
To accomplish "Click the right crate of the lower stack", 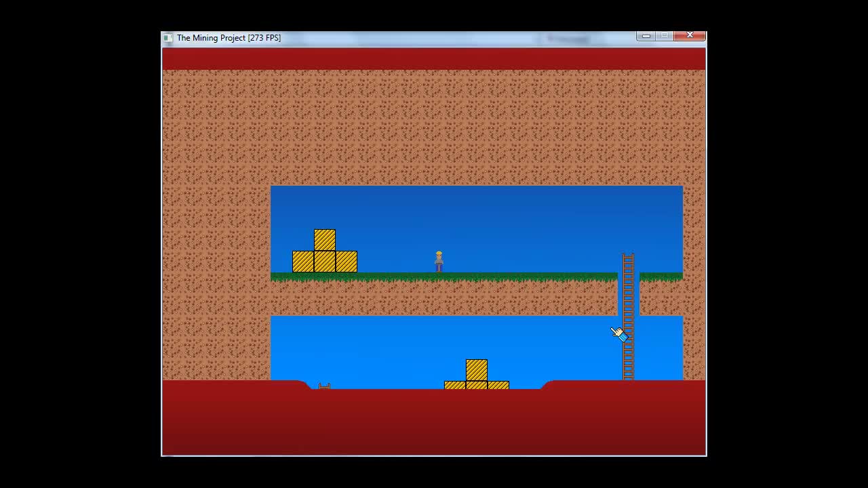I will 499,385.
